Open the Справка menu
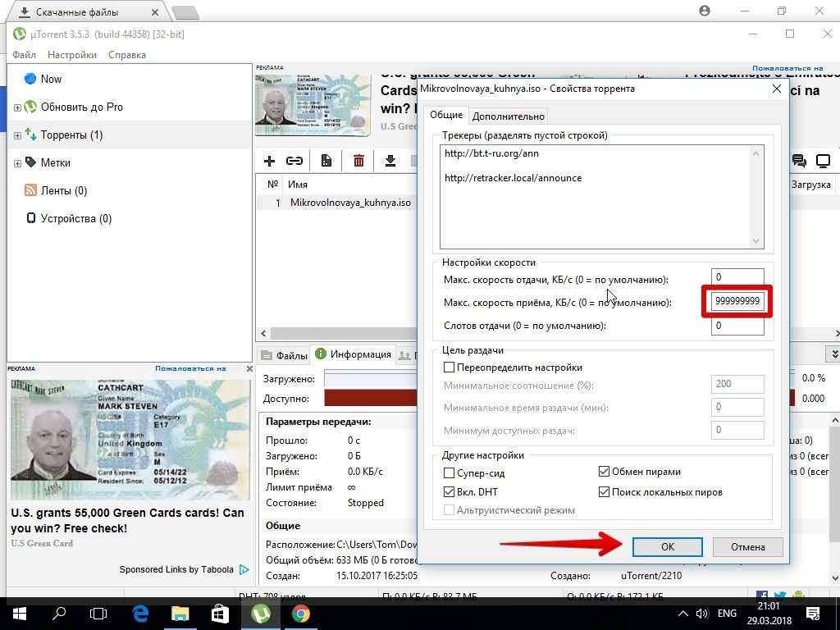840x630 pixels. coord(127,55)
